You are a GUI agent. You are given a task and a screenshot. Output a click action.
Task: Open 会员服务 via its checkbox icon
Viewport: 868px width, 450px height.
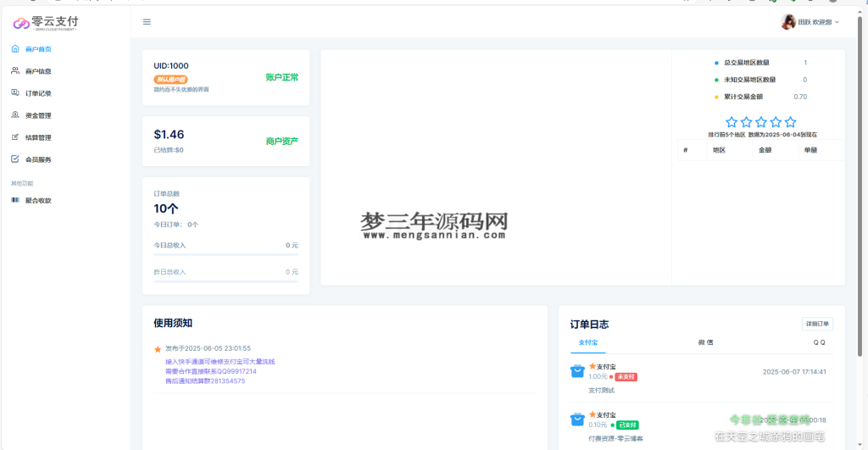(15, 158)
